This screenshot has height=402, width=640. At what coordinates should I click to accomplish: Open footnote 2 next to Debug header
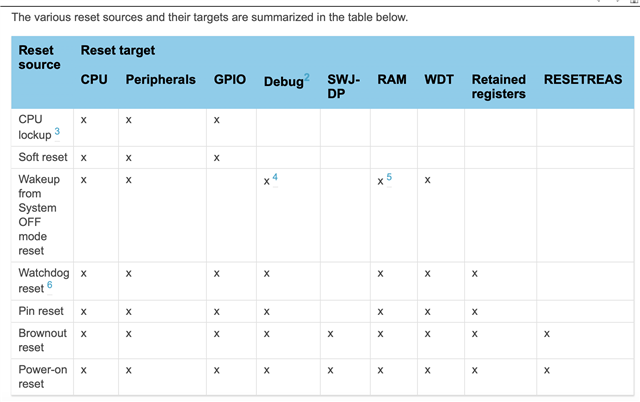[307, 77]
